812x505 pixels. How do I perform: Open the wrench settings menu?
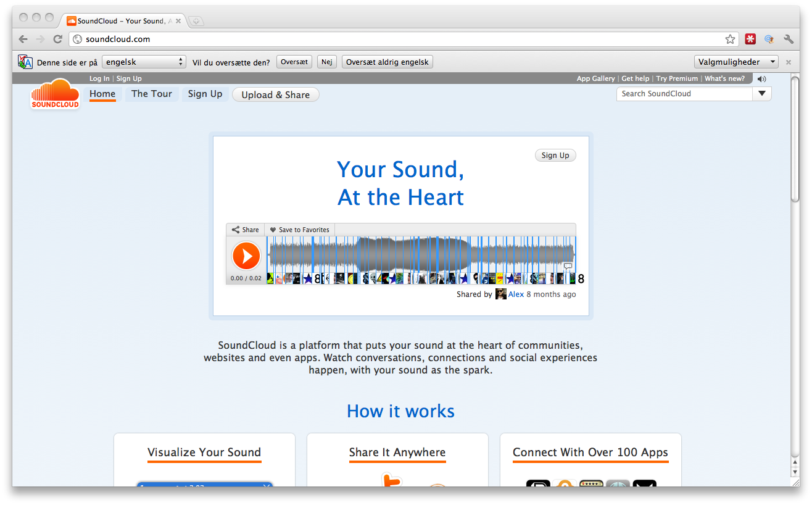(789, 39)
